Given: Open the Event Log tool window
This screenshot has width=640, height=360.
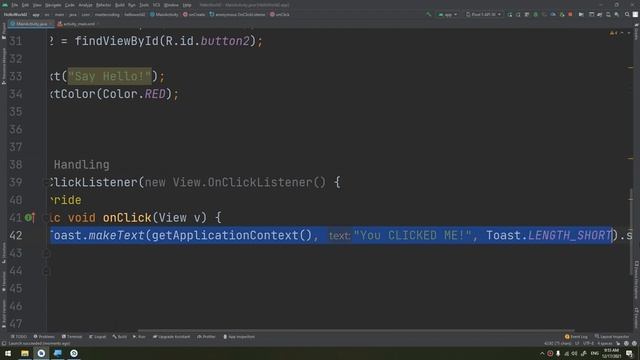Looking at the screenshot, I should (576, 337).
